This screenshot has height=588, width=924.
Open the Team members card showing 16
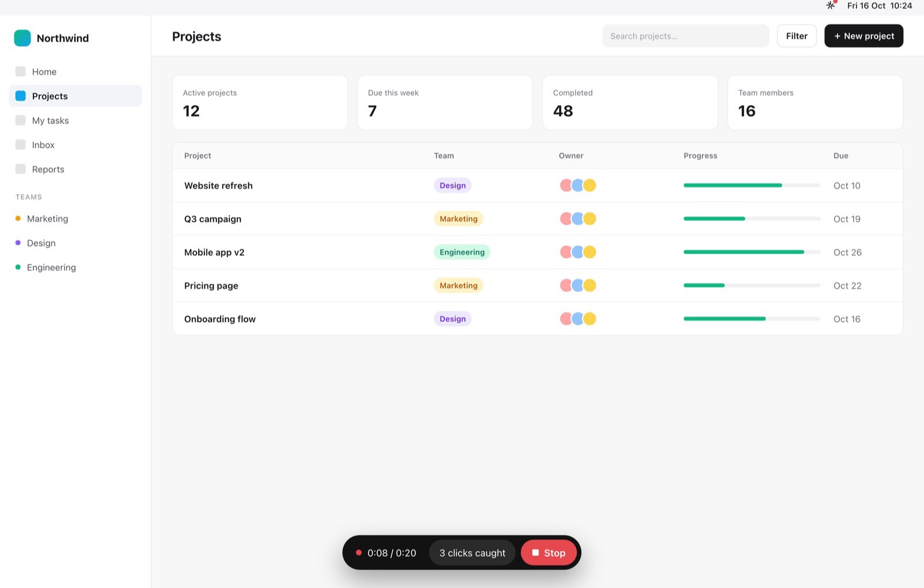tap(815, 102)
